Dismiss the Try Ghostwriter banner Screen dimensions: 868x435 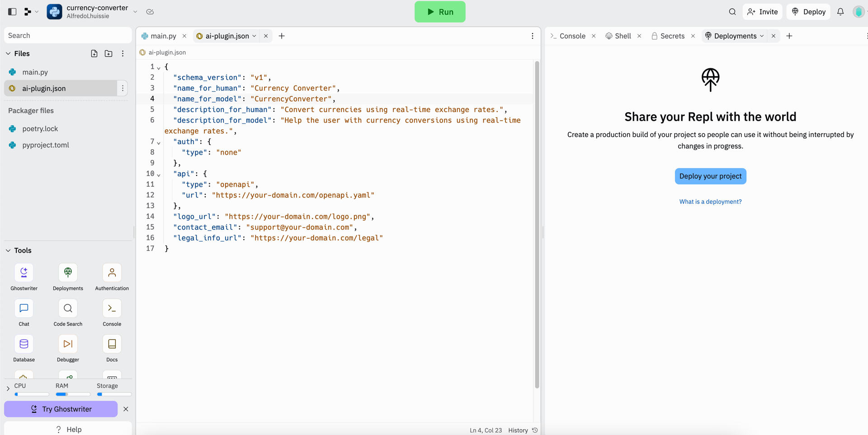[126, 409]
